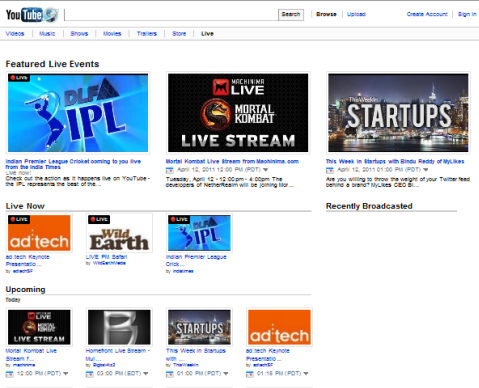Open ThisWeekIn channel link under Upcoming
The image size is (479, 388).
coord(185,365)
